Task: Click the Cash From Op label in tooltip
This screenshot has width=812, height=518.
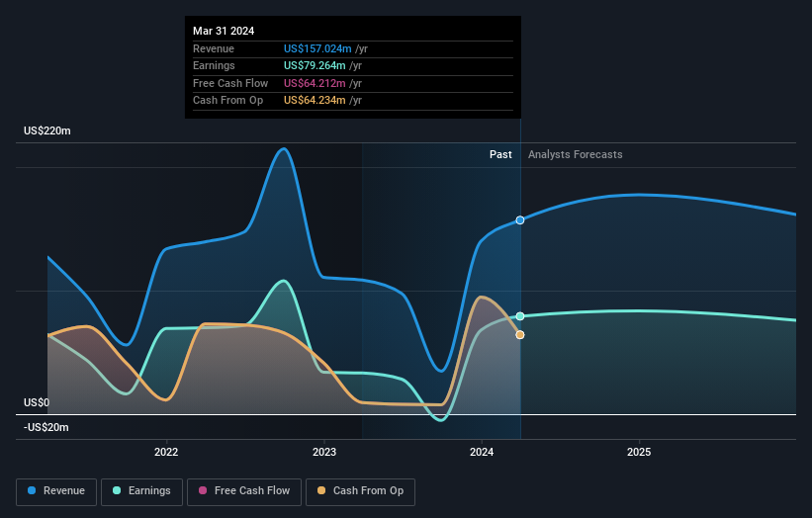Action: point(227,101)
